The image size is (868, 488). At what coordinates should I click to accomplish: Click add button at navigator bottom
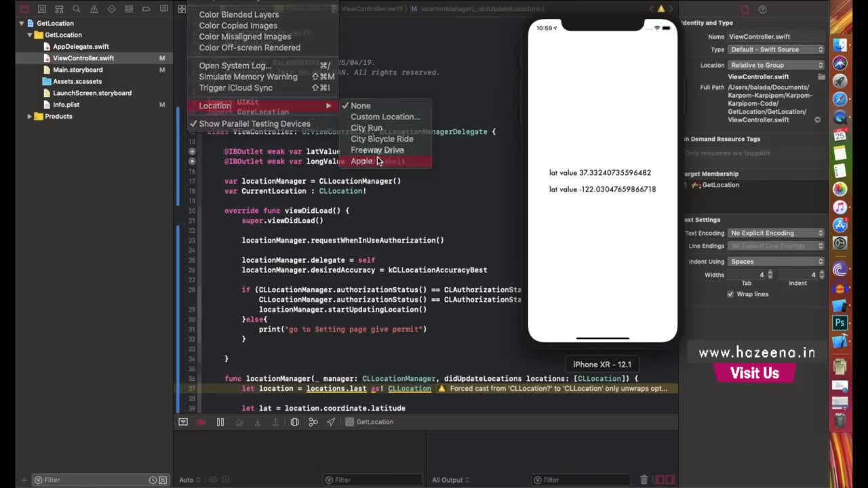tap(24, 480)
